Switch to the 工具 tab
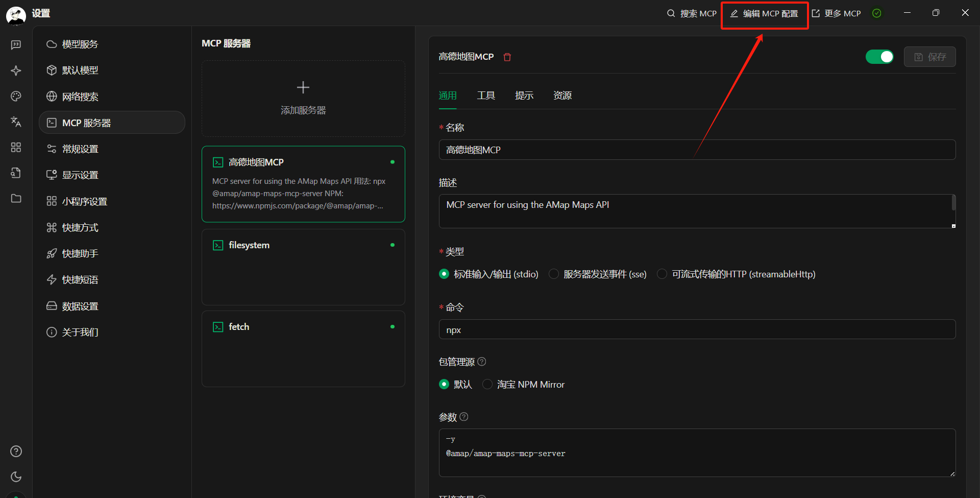Viewport: 980px width, 498px height. coord(485,96)
